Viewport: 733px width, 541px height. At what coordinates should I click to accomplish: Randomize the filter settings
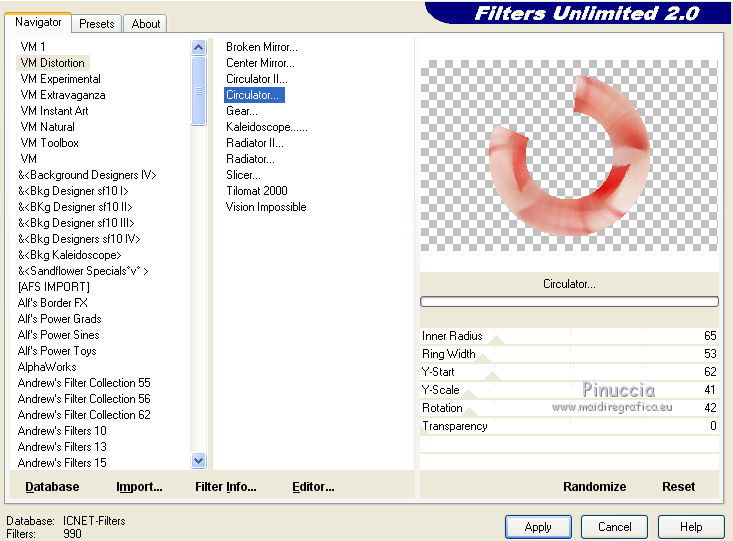tap(594, 487)
